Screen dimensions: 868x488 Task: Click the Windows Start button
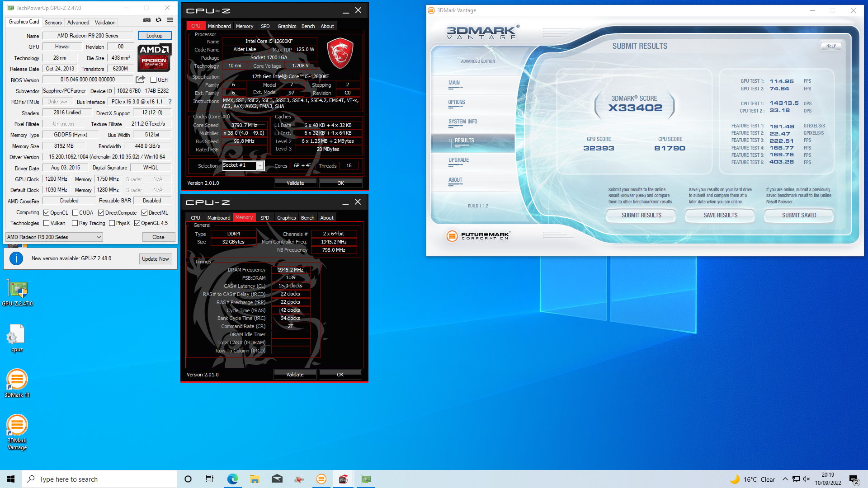(x=11, y=479)
